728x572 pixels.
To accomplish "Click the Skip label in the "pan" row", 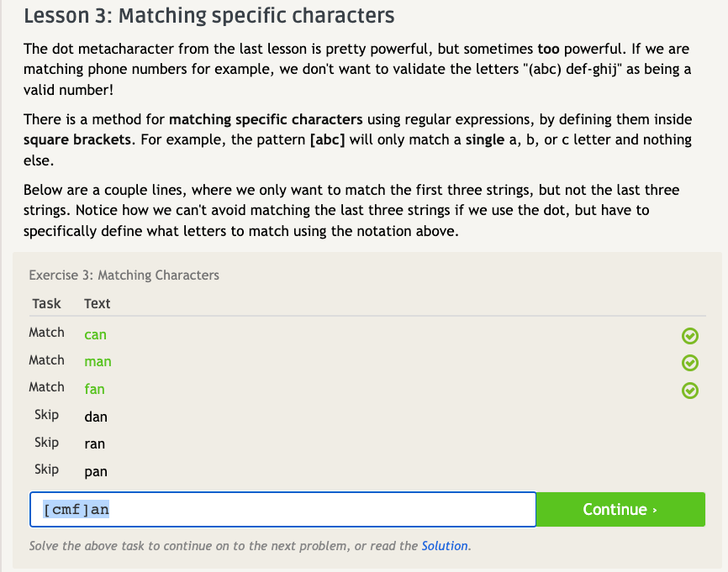I will click(46, 470).
